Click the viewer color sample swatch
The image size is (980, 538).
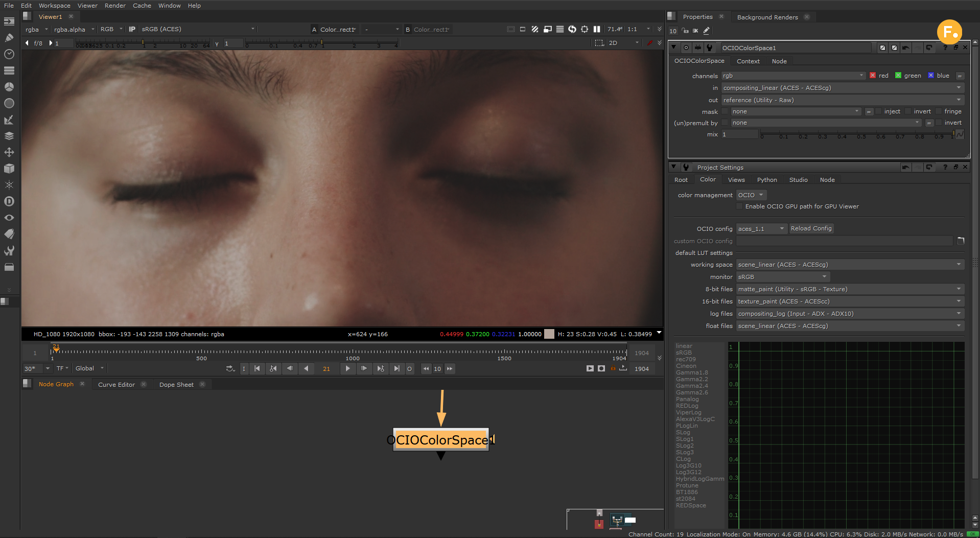tap(549, 334)
